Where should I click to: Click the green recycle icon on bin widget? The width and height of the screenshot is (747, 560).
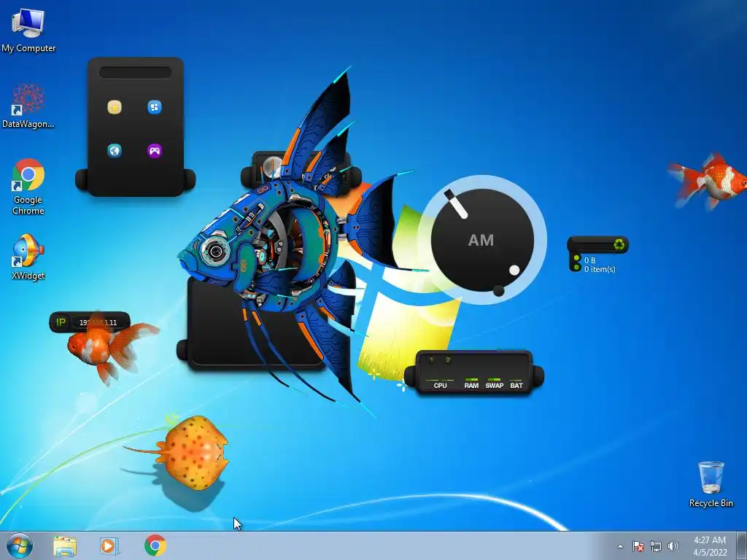pyautogui.click(x=619, y=245)
